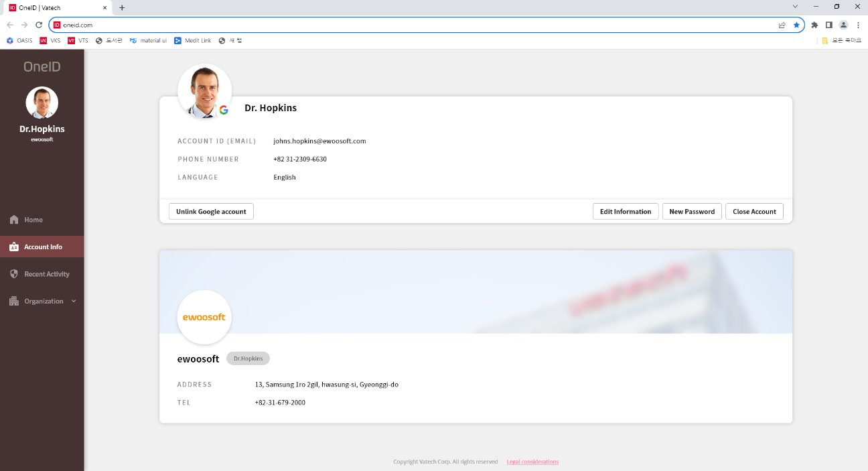Viewport: 868px width, 471px height.
Task: Click email johns.hopkins@ewoosoft.com
Action: pyautogui.click(x=319, y=141)
